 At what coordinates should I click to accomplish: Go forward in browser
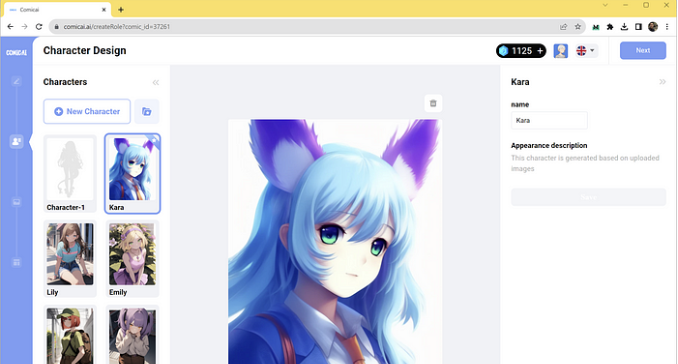[25, 26]
